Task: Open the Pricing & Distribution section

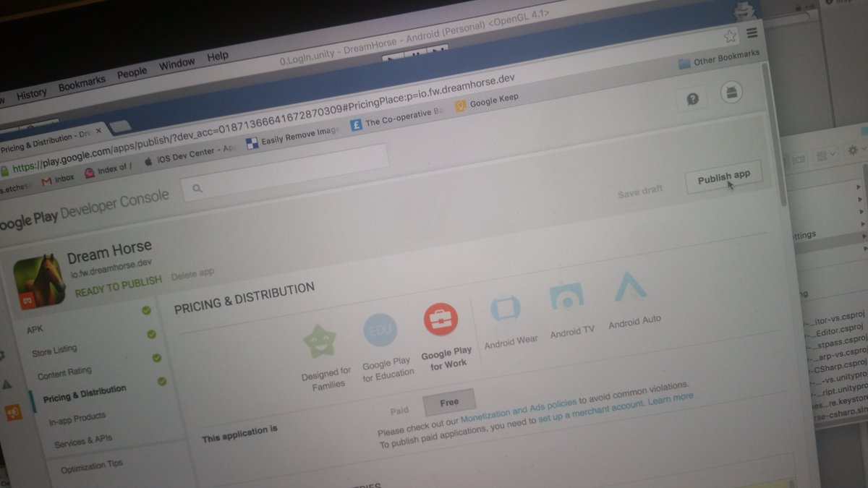Action: coord(85,395)
